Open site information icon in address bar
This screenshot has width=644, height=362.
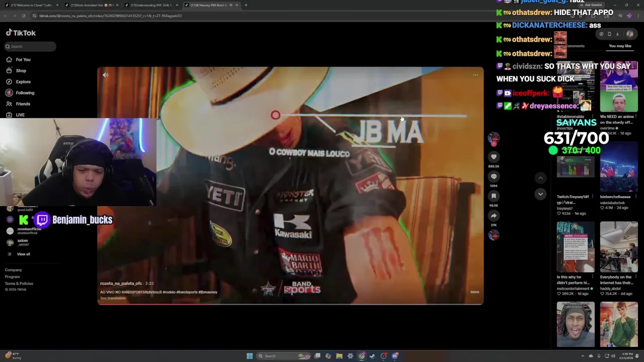[x=34, y=16]
